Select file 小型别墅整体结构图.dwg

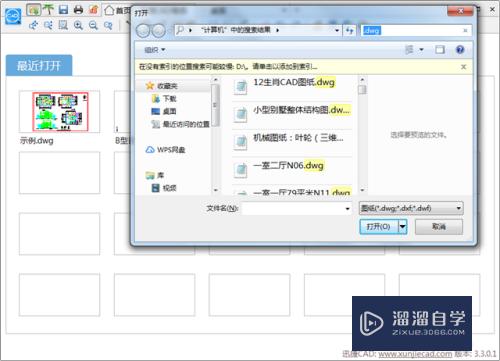pyautogui.click(x=292, y=114)
